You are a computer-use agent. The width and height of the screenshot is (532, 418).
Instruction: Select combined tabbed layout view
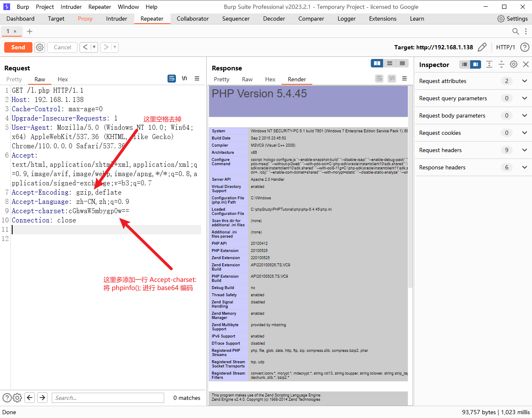pyautogui.click(x=402, y=63)
